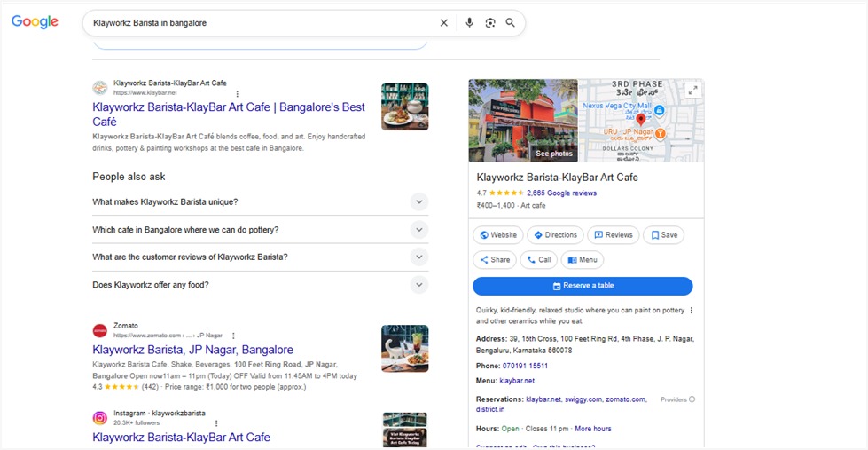Open more options for klaybar.net result
The height and width of the screenshot is (450, 868).
(238, 94)
